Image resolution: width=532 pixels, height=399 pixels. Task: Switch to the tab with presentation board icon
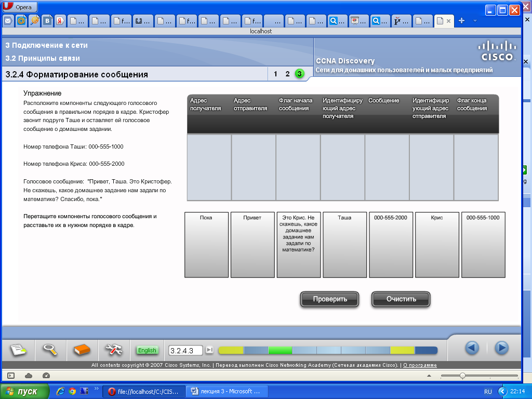click(358, 21)
